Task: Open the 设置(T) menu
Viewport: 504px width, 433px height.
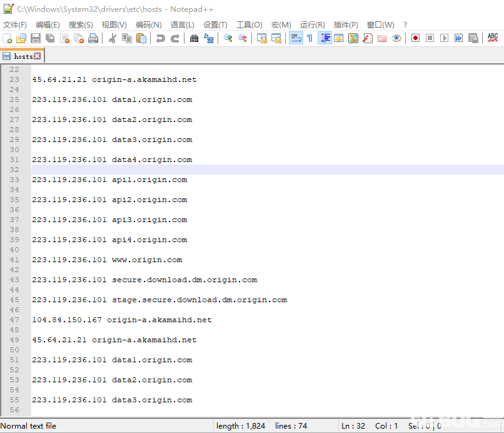Action: [x=215, y=25]
